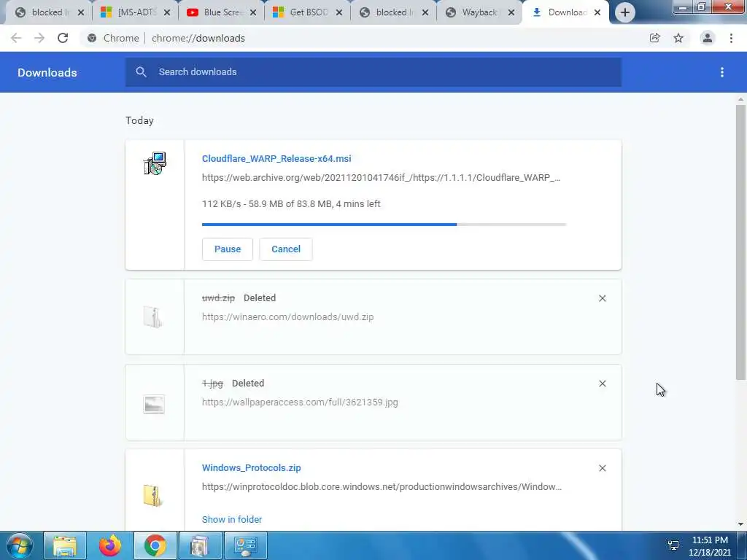Click the Downloads page title
This screenshot has height=560, width=747.
coord(47,72)
